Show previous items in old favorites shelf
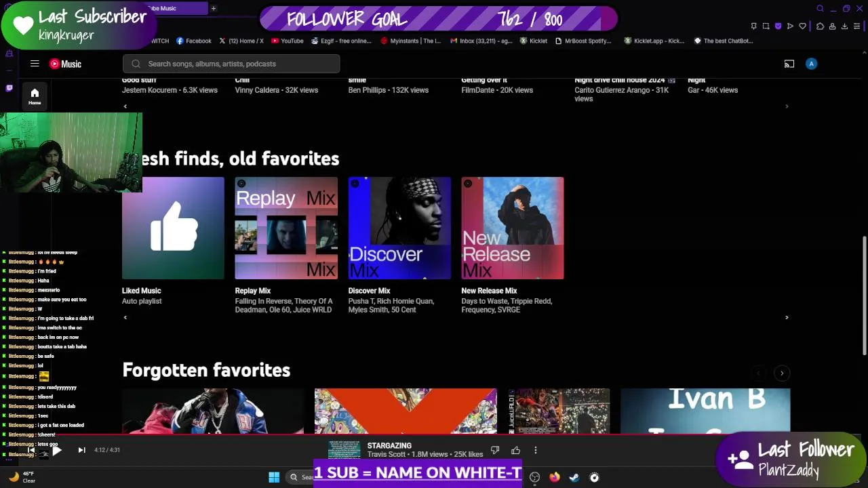868x488 pixels. 125,317
